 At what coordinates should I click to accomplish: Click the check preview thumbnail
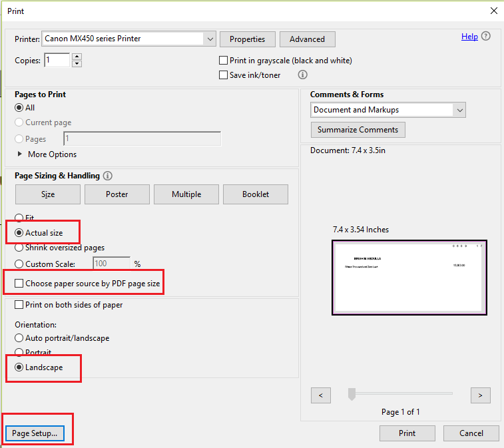(x=409, y=277)
